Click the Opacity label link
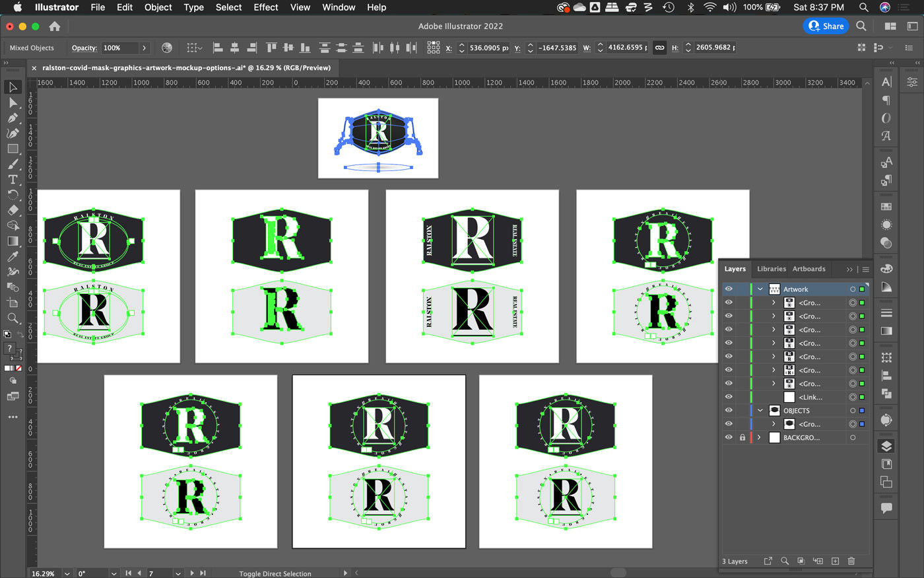The image size is (924, 578). point(84,48)
